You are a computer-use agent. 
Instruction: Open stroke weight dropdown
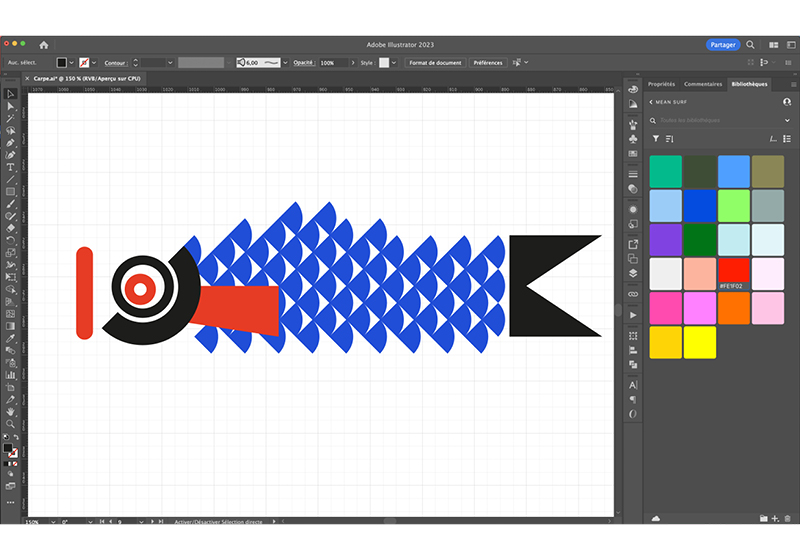[x=170, y=63]
